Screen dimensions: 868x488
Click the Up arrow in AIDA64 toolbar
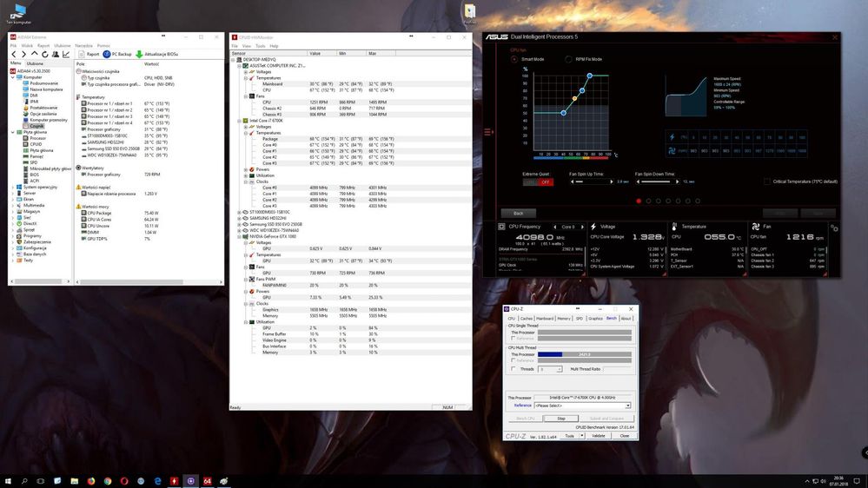tap(35, 54)
